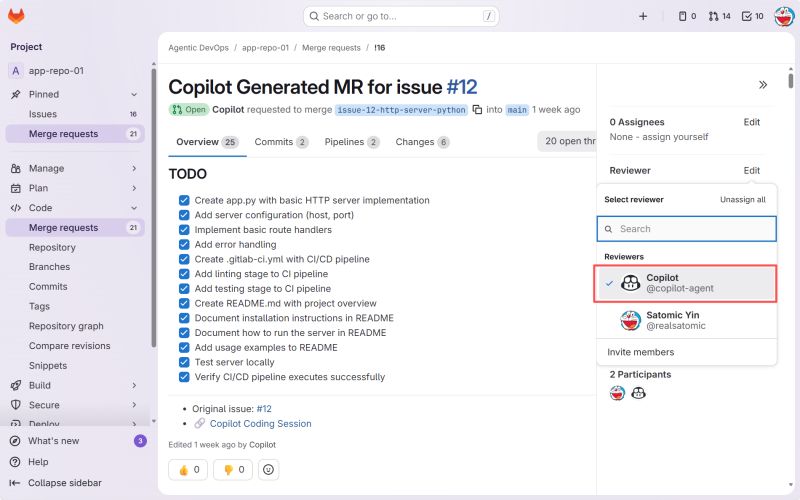Open the Pipelines tab
This screenshot has height=500, width=800.
tap(352, 142)
